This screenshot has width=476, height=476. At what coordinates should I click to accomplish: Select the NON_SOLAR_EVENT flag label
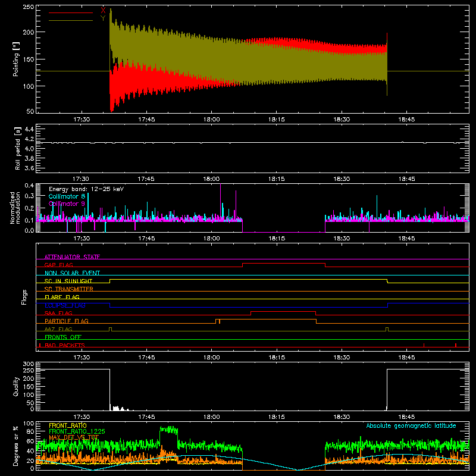coord(72,273)
